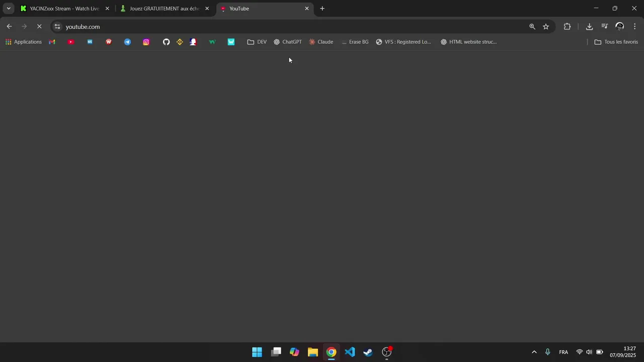Bookmark this page with the star icon
This screenshot has height=362, width=644.
[x=546, y=27]
